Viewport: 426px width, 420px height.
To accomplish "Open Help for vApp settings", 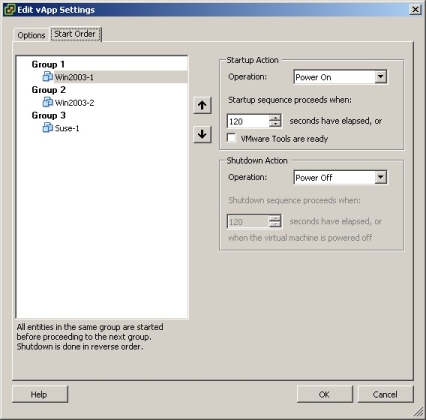I will click(x=39, y=394).
